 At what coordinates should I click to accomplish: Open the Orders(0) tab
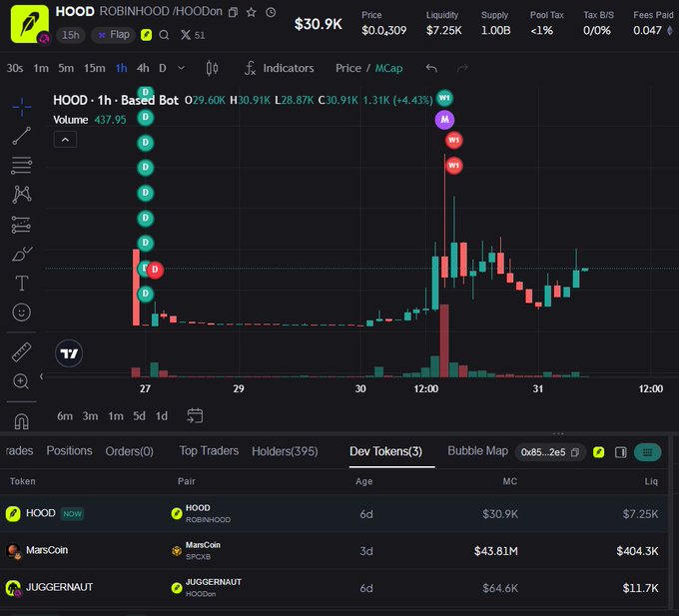[130, 451]
